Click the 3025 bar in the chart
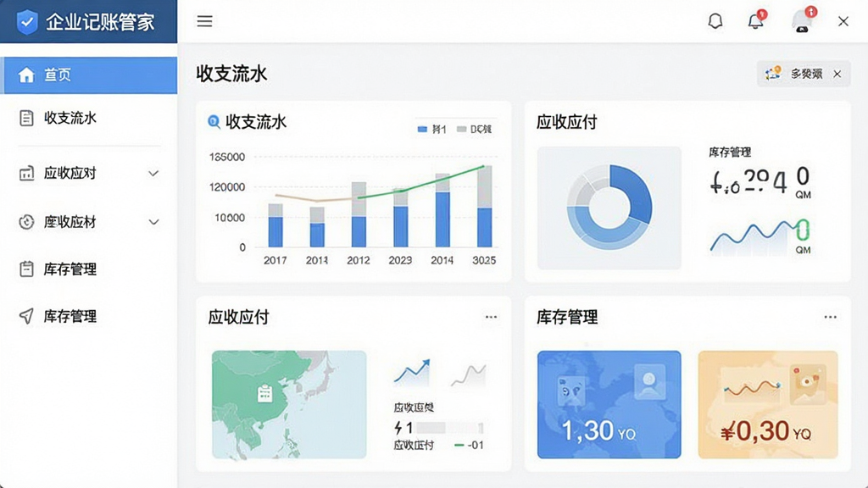Image resolution: width=868 pixels, height=488 pixels. [484, 207]
